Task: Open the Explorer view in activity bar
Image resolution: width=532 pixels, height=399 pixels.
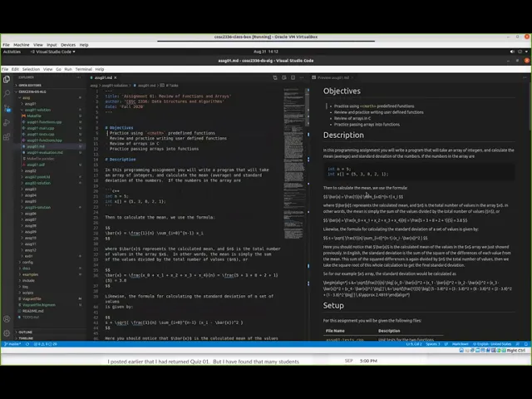Action: pyautogui.click(x=7, y=80)
